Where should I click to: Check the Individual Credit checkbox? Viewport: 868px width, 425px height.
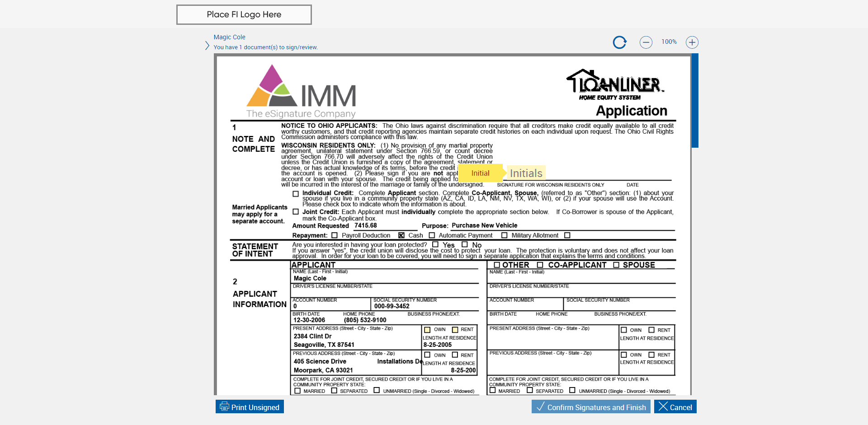coord(296,194)
